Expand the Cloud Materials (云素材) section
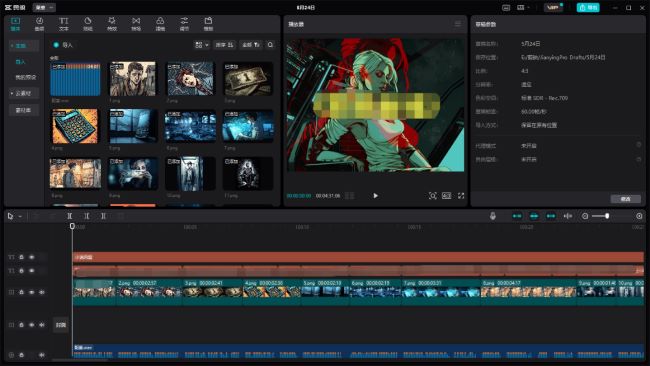 pos(24,94)
